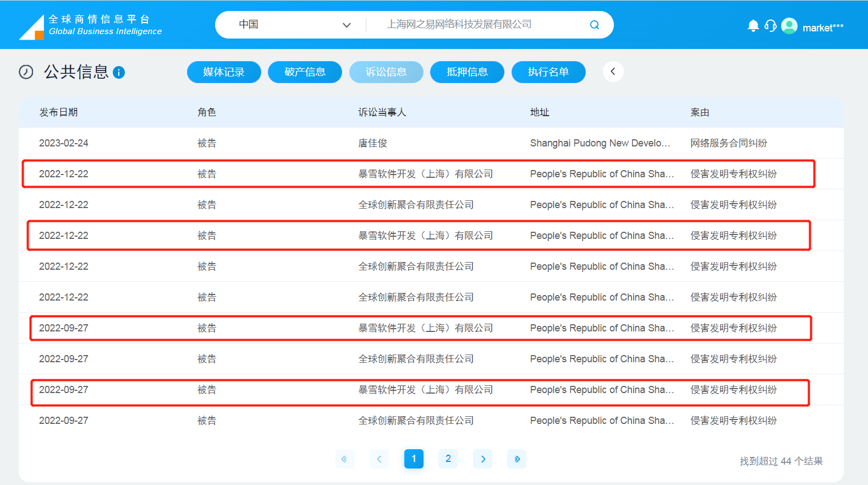
Task: Click the info icon beside 公共信息
Action: pos(119,72)
